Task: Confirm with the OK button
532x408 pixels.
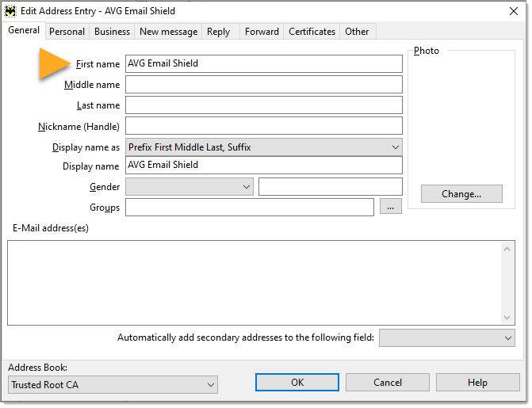Action: [x=297, y=383]
